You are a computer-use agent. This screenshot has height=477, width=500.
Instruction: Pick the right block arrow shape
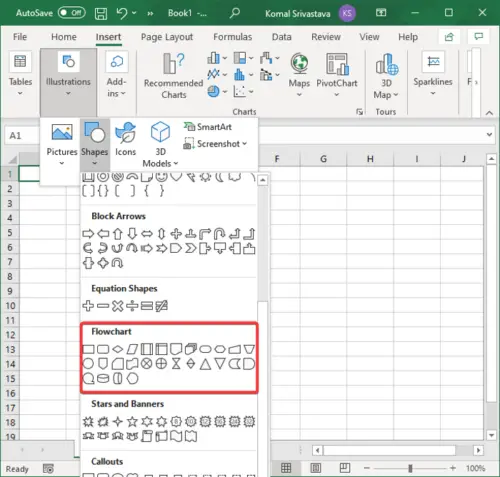(88, 234)
